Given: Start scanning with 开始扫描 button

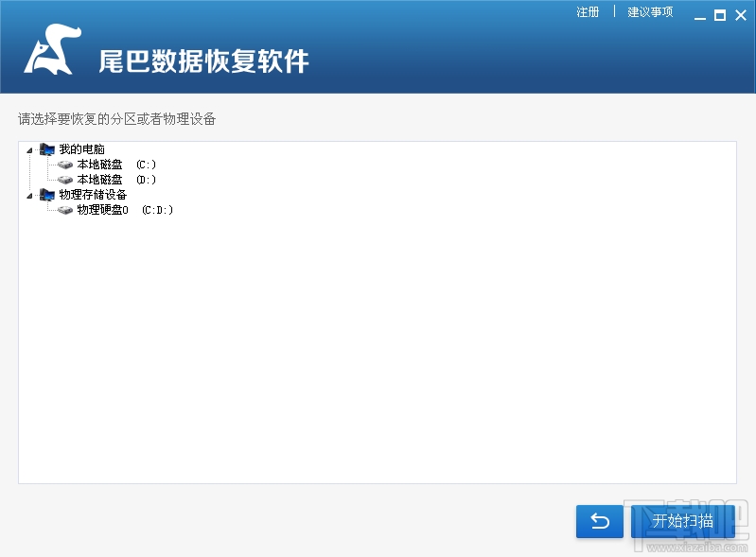Looking at the screenshot, I should click(683, 521).
